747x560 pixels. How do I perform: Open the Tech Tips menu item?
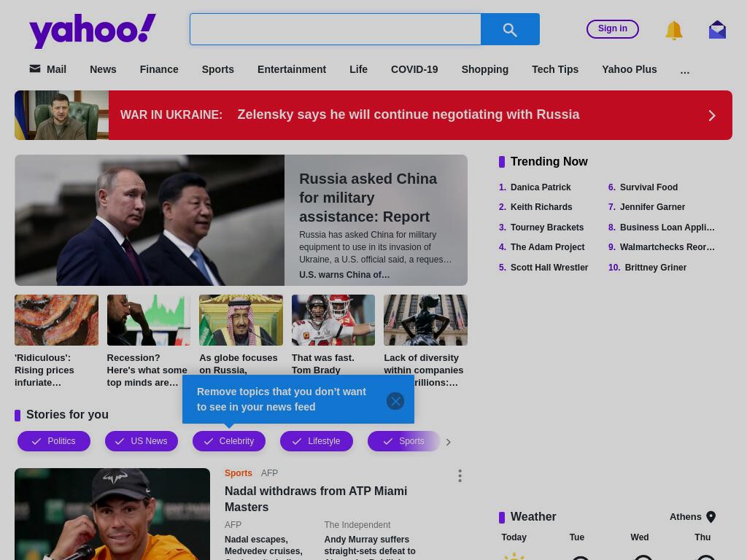click(555, 69)
